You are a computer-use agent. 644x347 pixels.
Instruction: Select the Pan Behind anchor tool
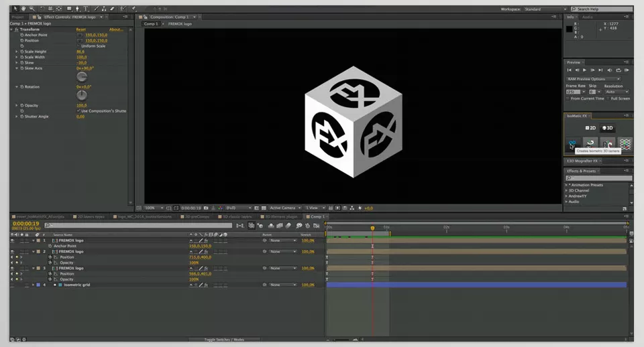pyautogui.click(x=59, y=9)
